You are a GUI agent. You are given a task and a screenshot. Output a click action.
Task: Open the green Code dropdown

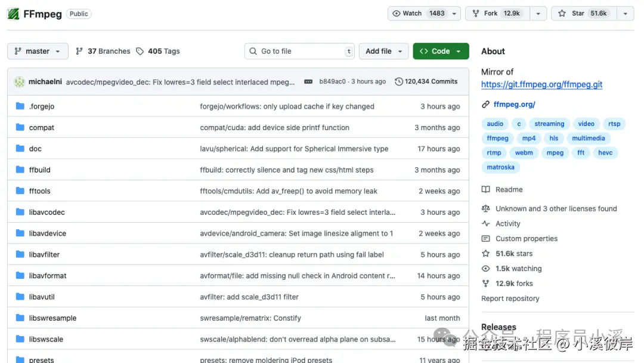point(441,51)
